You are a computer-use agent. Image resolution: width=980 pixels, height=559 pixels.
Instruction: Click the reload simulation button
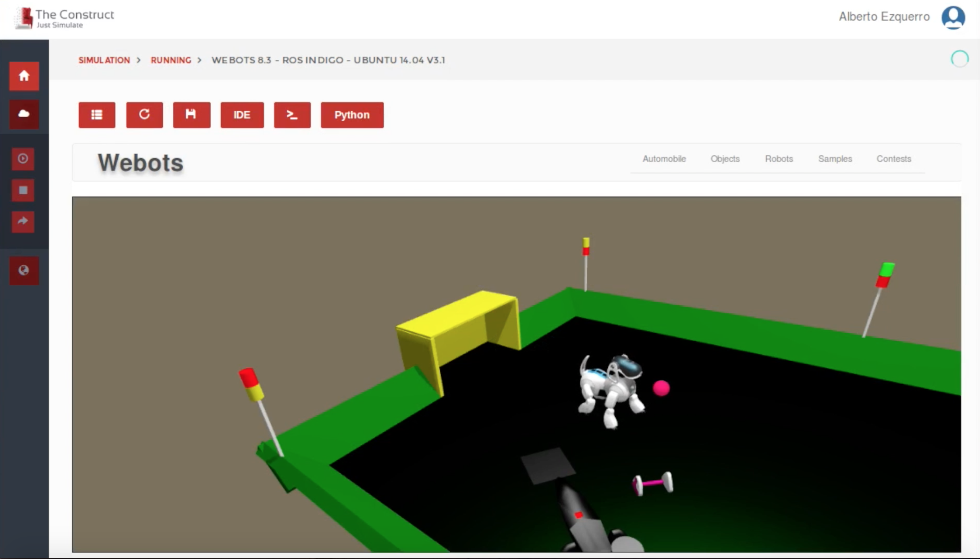tap(144, 115)
